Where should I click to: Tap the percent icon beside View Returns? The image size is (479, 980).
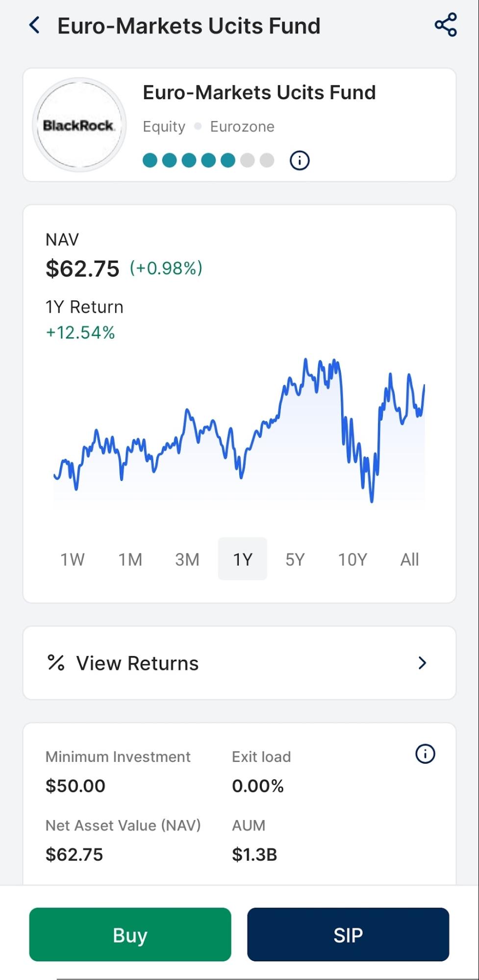pyautogui.click(x=56, y=663)
